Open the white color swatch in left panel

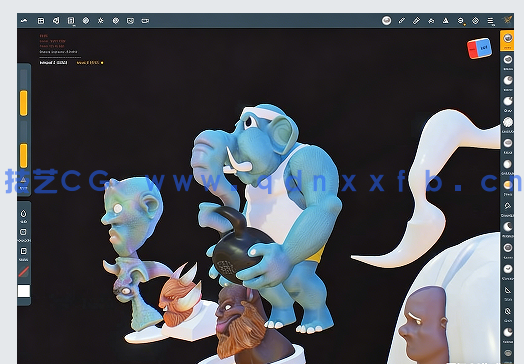click(24, 291)
